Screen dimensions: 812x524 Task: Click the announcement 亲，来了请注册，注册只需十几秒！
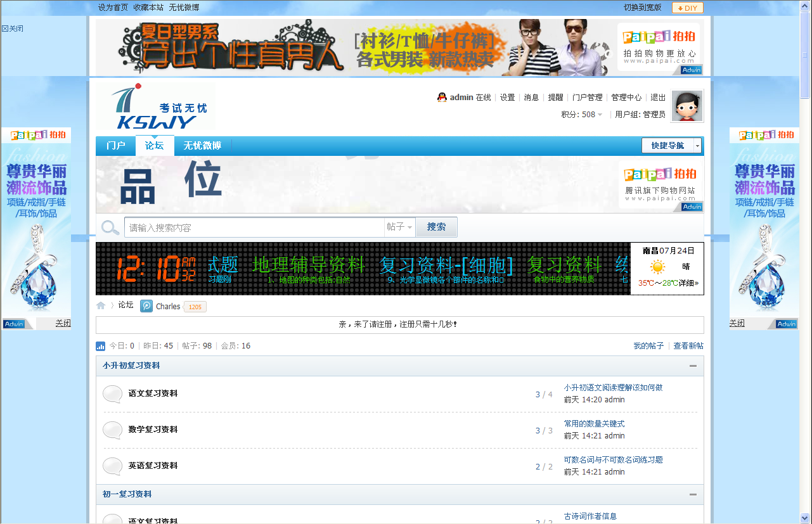coord(399,324)
